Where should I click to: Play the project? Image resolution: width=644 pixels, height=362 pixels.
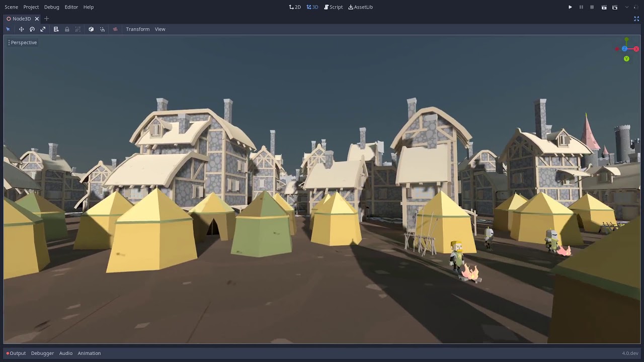pos(570,7)
